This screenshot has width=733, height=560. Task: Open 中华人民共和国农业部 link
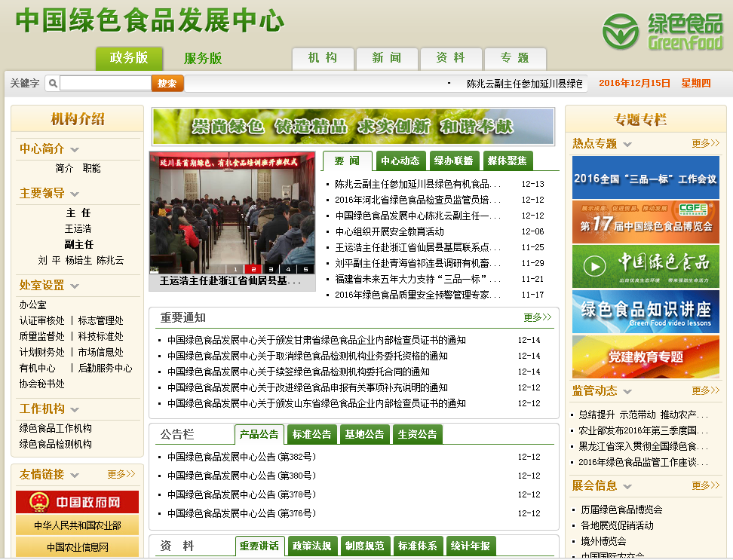[x=77, y=525]
